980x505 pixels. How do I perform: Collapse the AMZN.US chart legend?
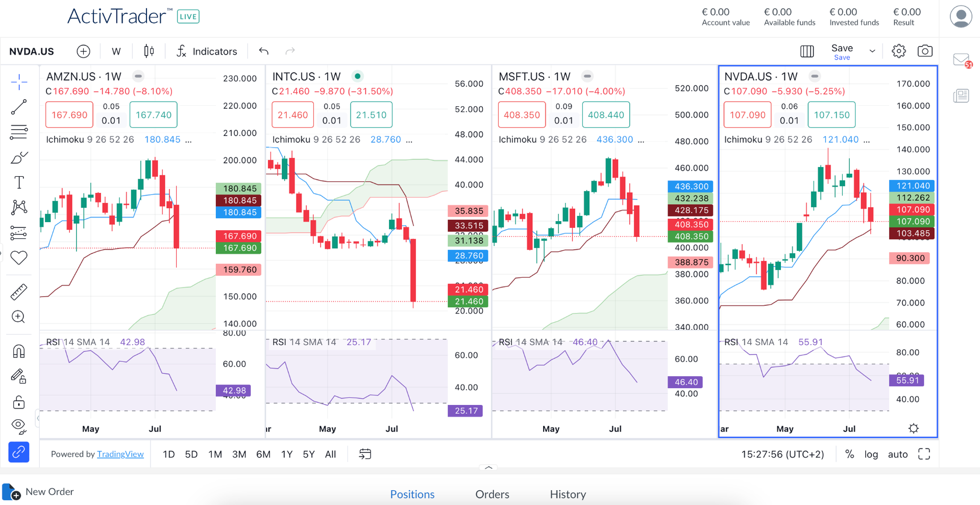[138, 76]
